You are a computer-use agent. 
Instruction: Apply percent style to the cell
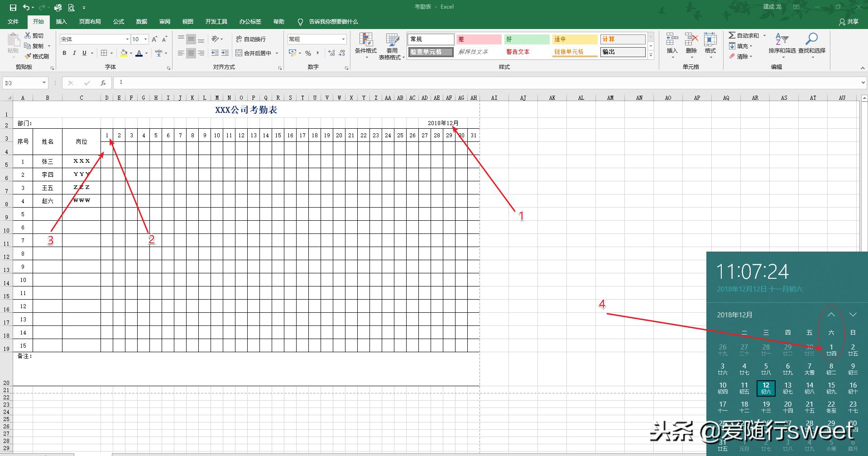coord(308,53)
